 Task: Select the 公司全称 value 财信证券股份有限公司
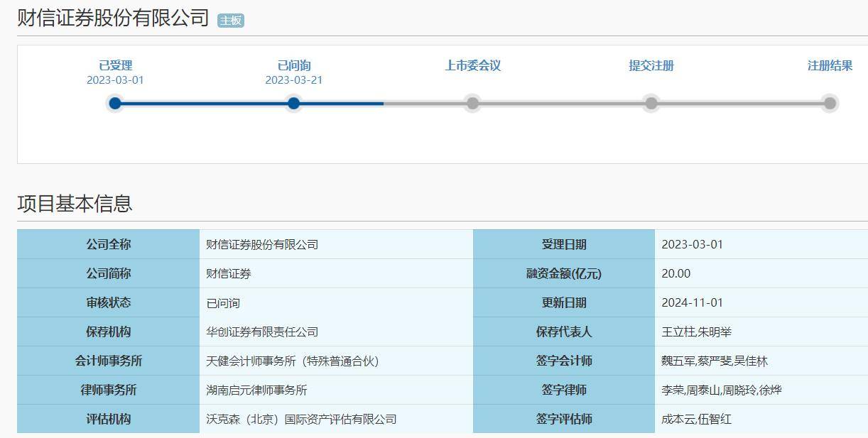tap(262, 244)
